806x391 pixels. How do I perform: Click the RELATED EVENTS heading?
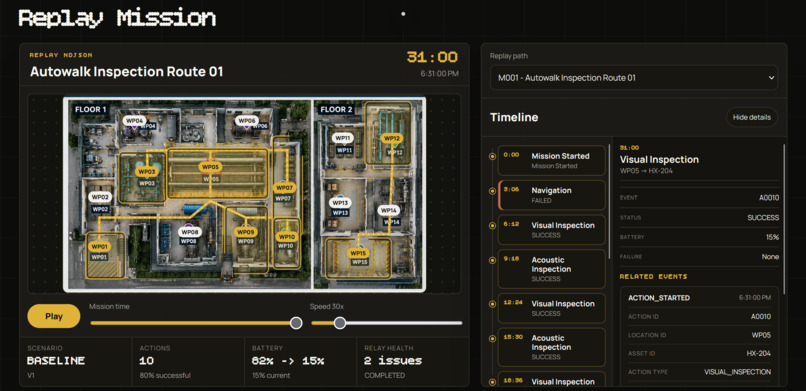point(653,276)
